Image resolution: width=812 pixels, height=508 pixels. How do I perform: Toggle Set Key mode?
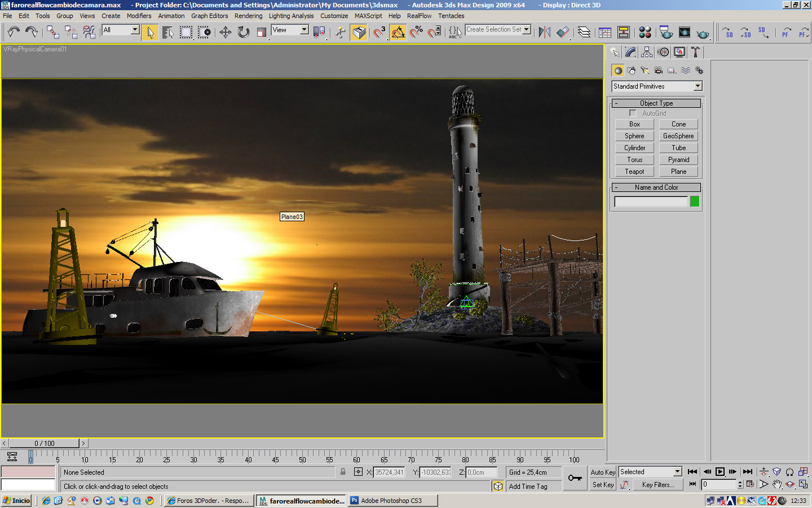[602, 485]
